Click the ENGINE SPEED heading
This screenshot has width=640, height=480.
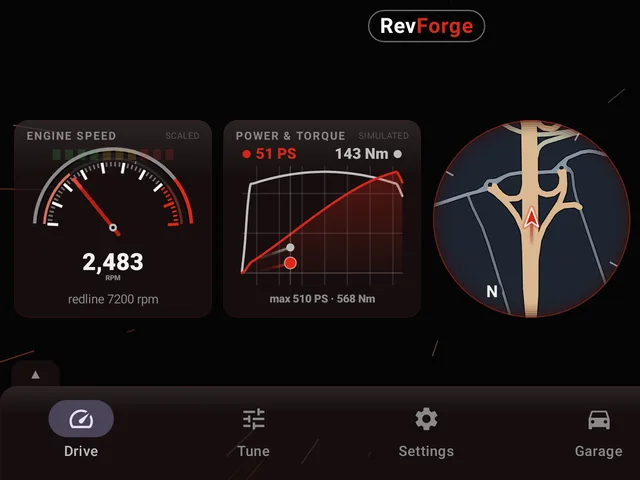click(71, 136)
